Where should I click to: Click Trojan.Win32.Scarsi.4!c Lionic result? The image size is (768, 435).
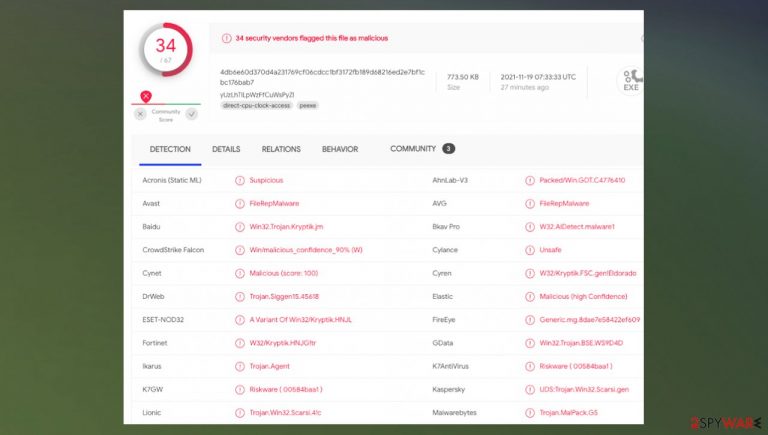(285, 413)
